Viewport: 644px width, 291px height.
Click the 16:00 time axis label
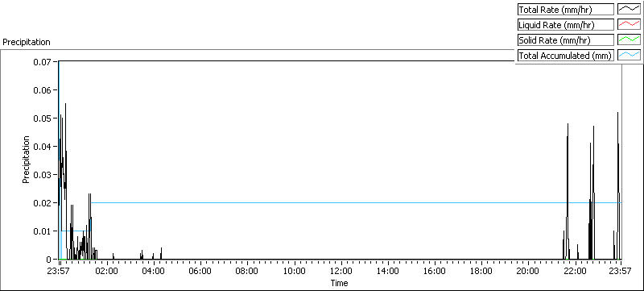click(435, 272)
